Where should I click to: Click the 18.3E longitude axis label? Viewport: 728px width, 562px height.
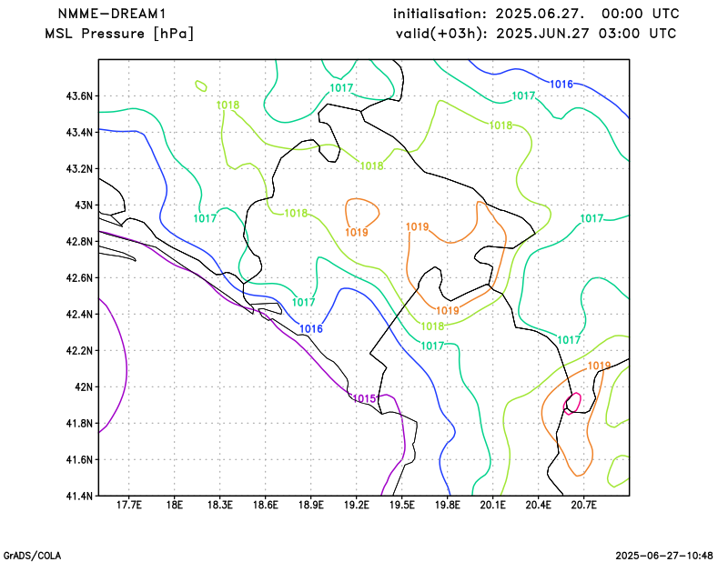click(219, 505)
